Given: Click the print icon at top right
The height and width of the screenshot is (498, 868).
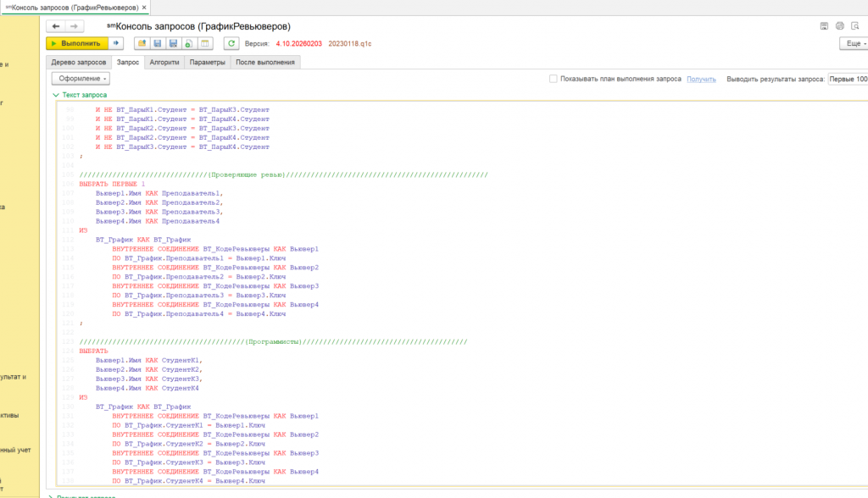Looking at the screenshot, I should pyautogui.click(x=840, y=26).
